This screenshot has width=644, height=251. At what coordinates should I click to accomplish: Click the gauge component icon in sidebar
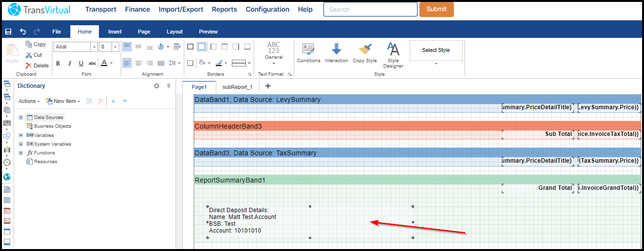click(7, 163)
